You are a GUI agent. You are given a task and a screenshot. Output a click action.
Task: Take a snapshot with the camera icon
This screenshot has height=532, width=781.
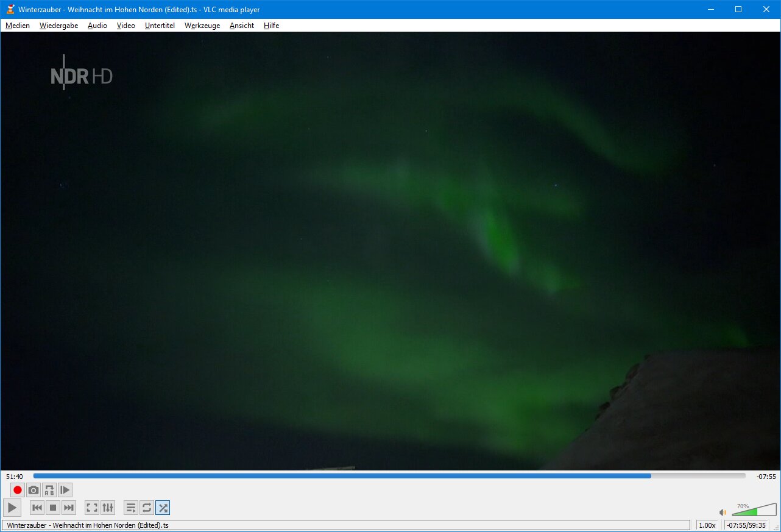[x=34, y=490]
